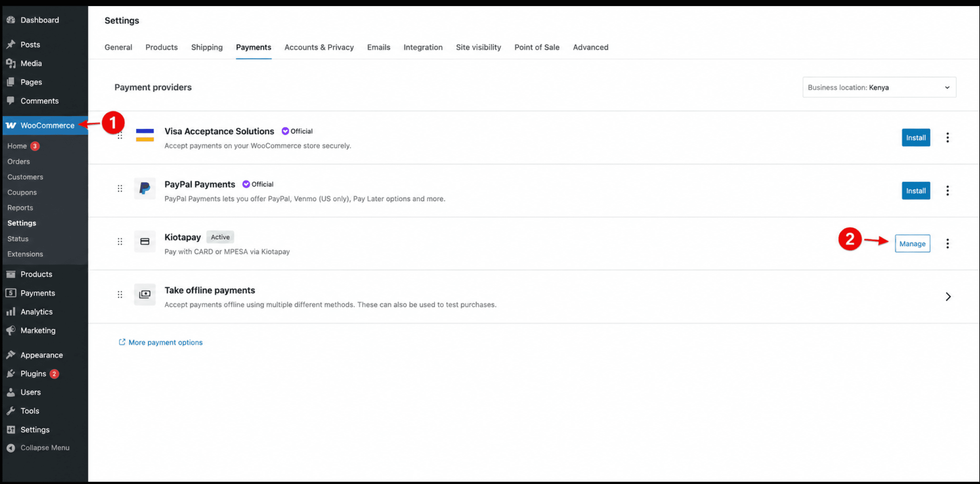Click the Comments bubble icon
The height and width of the screenshot is (484, 980).
coord(11,100)
